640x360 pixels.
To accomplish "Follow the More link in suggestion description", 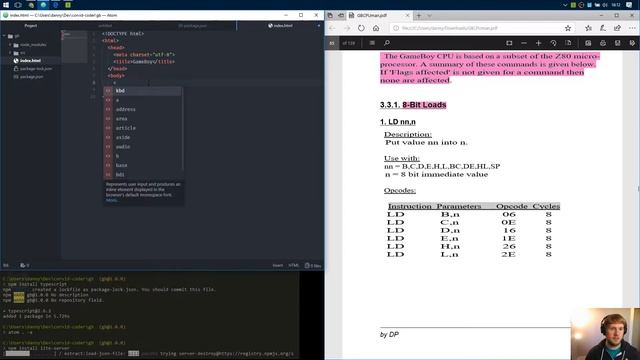I will [111, 200].
